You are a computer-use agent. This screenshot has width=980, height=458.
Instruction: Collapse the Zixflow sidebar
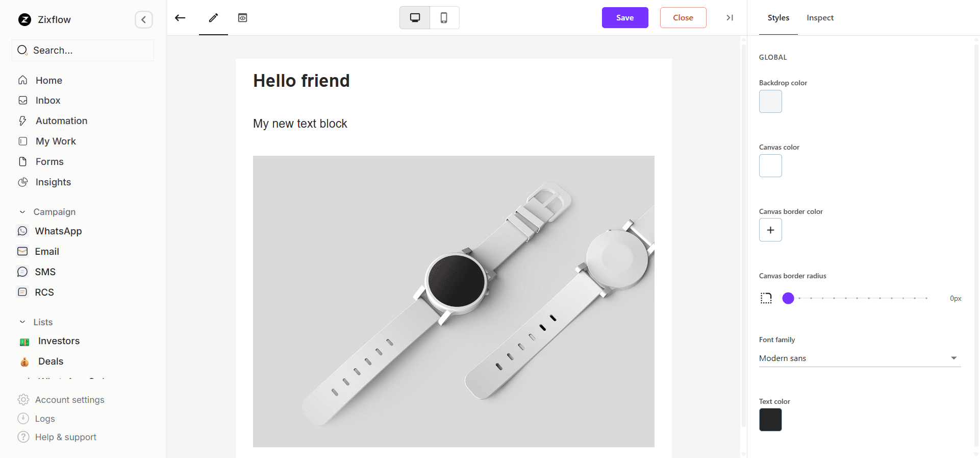(144, 20)
